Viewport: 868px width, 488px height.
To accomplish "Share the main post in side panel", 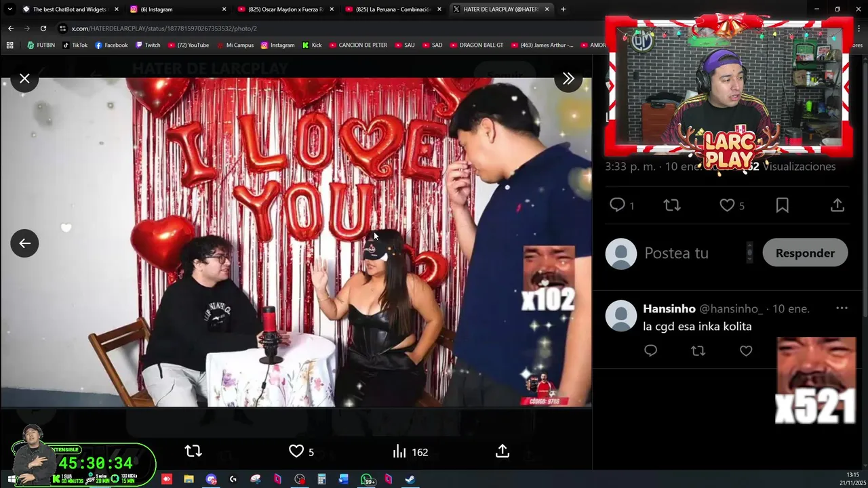I will click(x=837, y=205).
